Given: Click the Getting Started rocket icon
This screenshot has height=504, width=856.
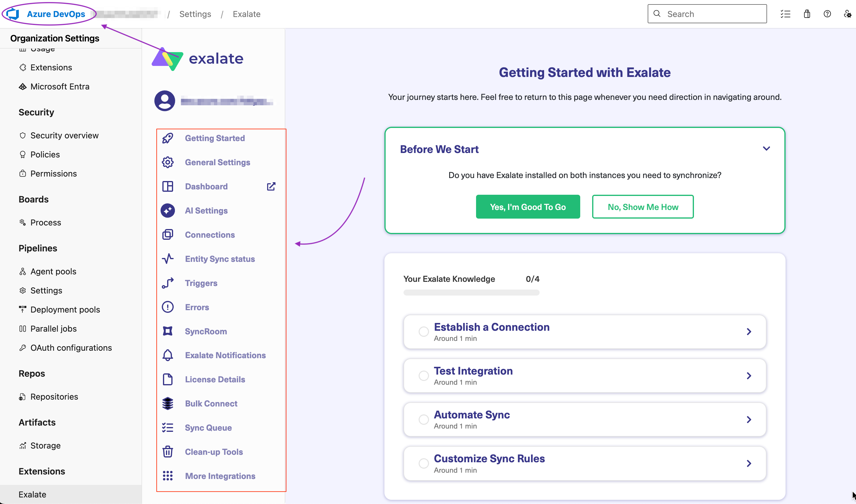Looking at the screenshot, I should pyautogui.click(x=167, y=138).
